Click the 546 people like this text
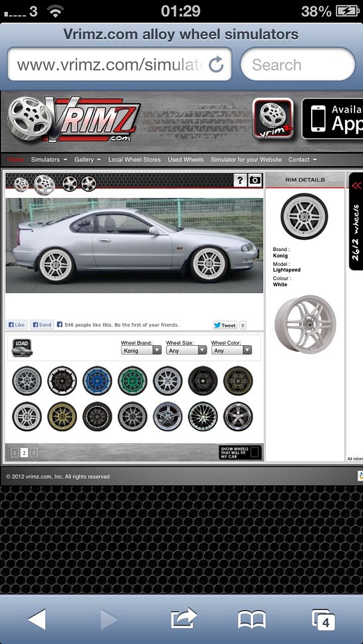363x644 pixels. click(x=122, y=324)
